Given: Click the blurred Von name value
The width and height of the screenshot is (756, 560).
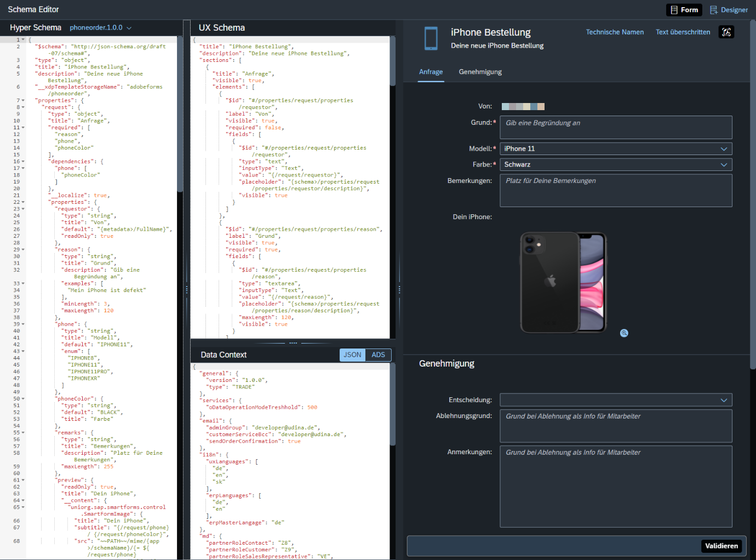Looking at the screenshot, I should point(523,106).
